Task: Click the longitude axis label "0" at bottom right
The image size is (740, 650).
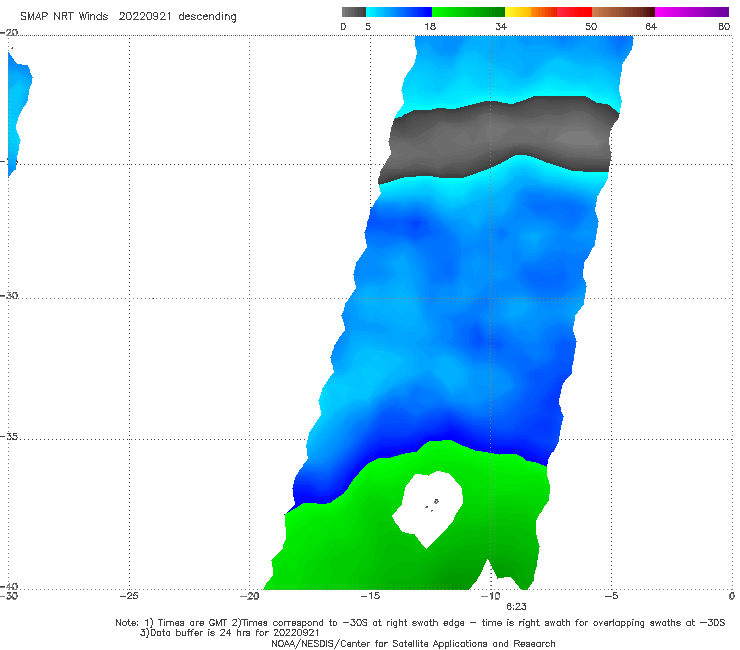Action: click(x=732, y=596)
